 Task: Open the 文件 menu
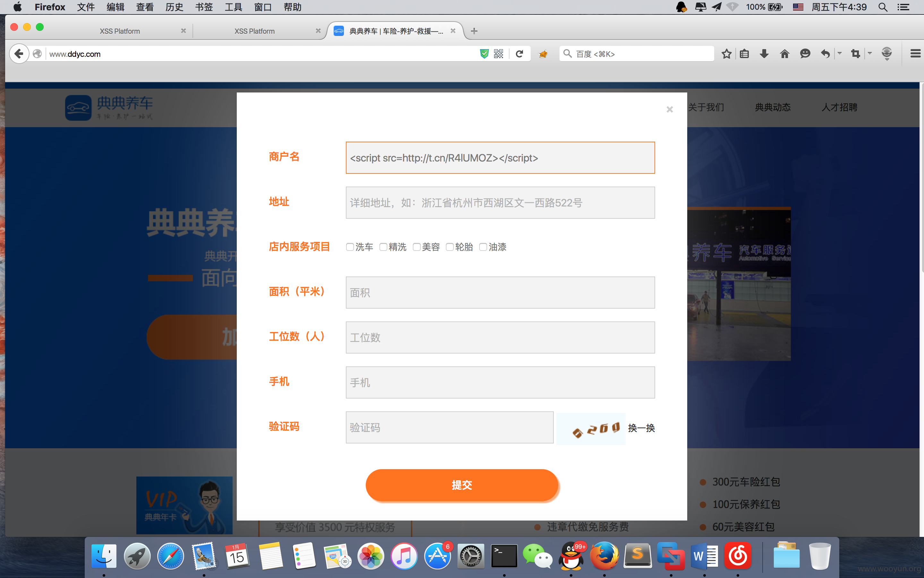tap(86, 7)
